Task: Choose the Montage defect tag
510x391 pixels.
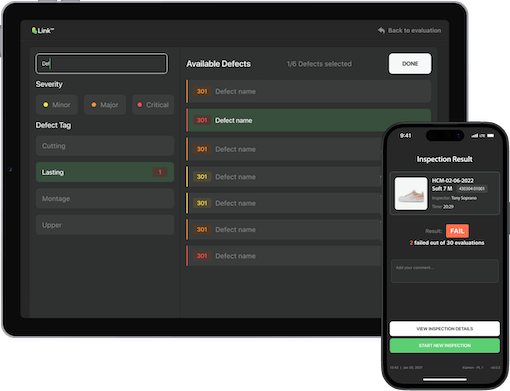Action: tap(105, 199)
